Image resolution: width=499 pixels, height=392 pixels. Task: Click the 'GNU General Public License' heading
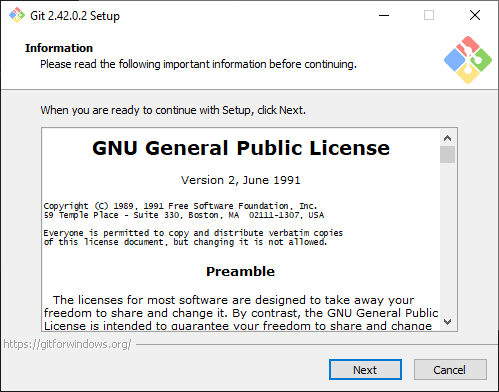click(241, 148)
